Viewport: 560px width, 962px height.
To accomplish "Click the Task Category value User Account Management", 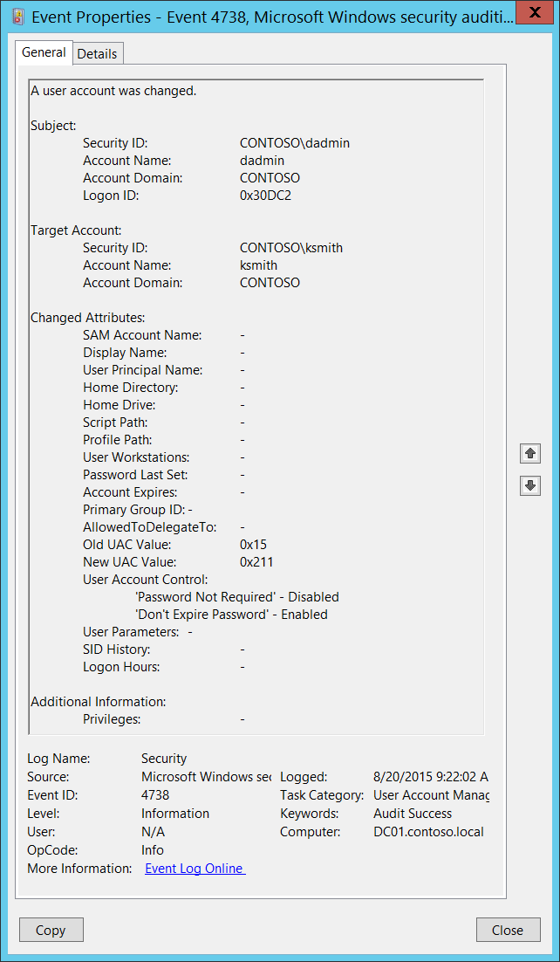I will click(431, 795).
